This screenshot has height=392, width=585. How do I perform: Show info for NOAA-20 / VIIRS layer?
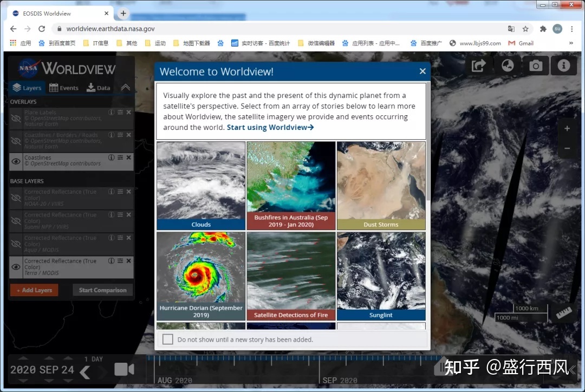point(111,192)
